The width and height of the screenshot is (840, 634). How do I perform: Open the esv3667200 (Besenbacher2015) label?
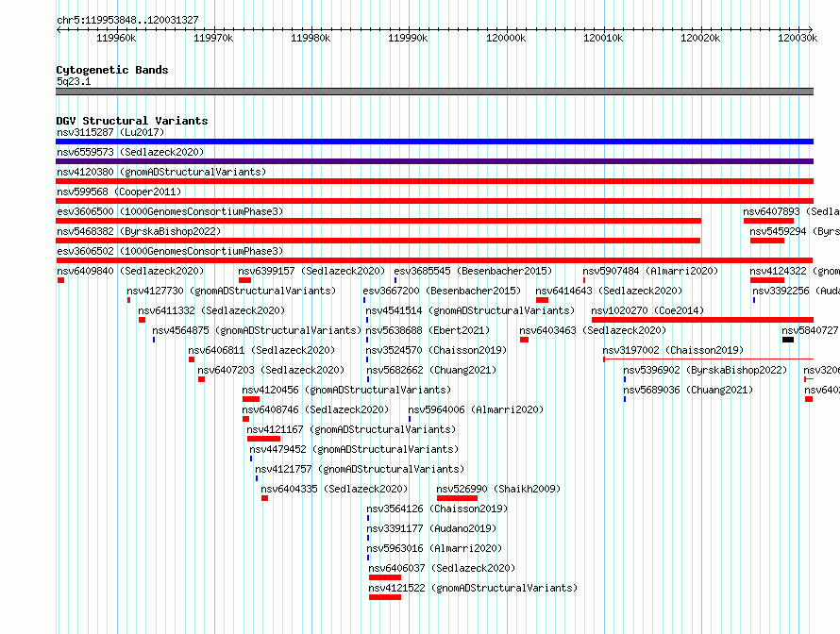coord(442,291)
